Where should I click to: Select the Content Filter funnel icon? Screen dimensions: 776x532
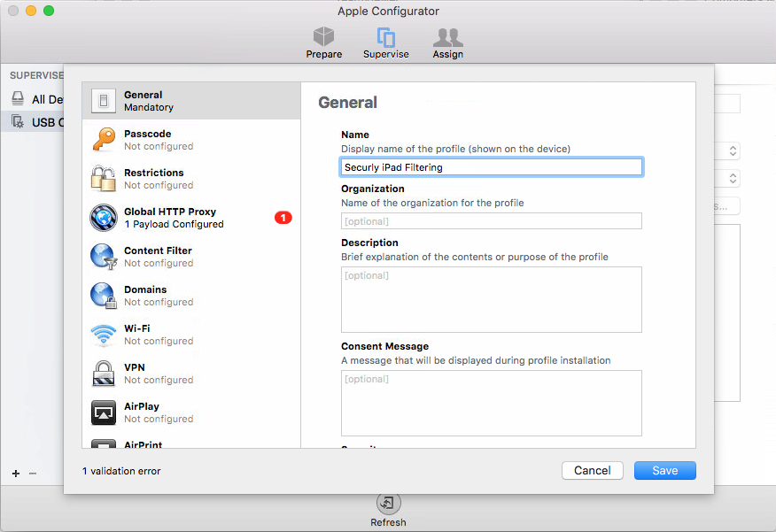[104, 256]
